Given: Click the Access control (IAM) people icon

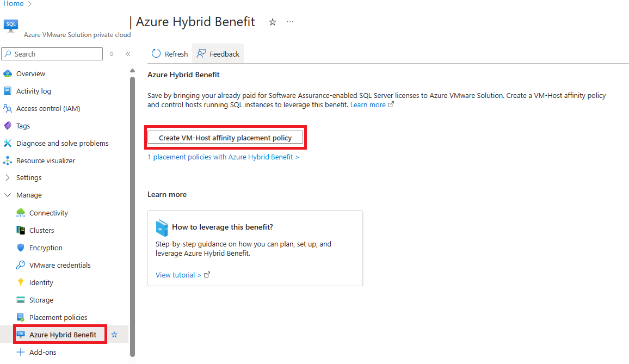Looking at the screenshot, I should (8, 108).
